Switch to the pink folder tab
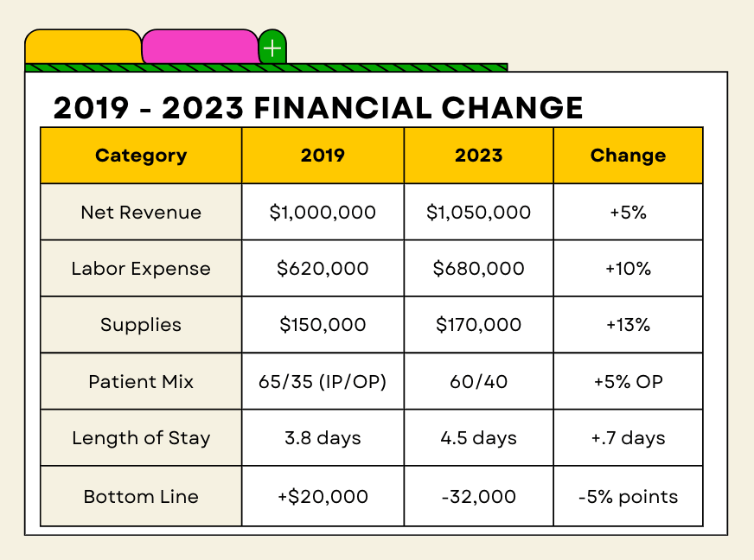The width and height of the screenshot is (754, 560). coord(200,47)
